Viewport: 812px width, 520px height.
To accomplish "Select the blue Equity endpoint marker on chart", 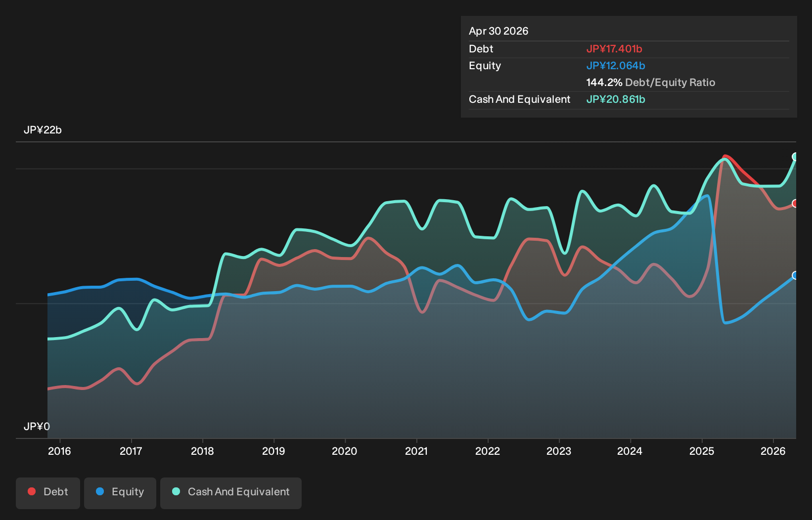I will click(795, 275).
